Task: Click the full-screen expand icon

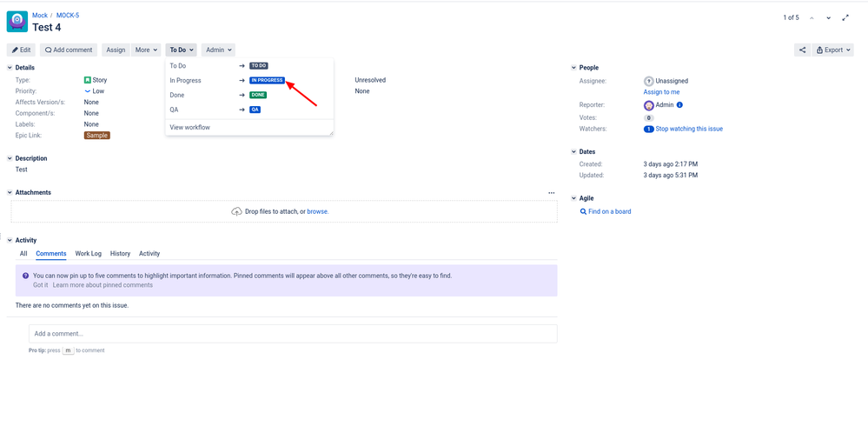Action: 845,17
